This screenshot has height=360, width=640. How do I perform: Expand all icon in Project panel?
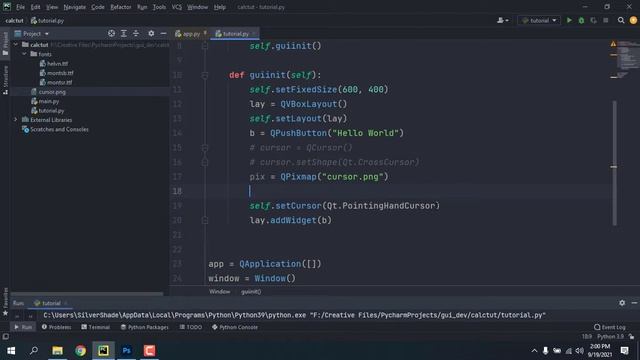124,33
